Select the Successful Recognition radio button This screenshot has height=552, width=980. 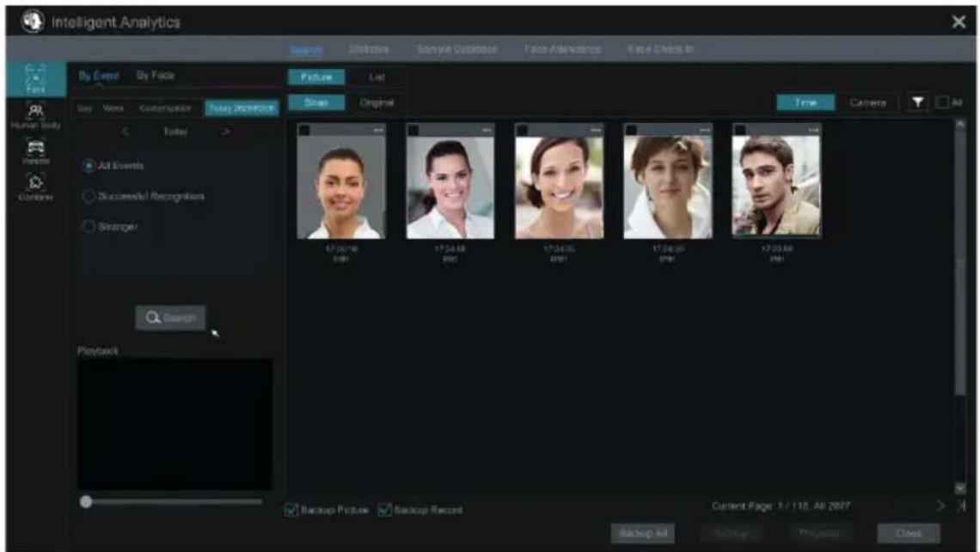coord(89,196)
